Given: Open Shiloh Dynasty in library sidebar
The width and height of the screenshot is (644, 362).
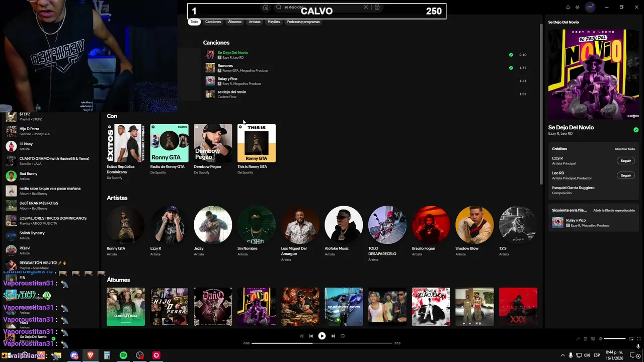Looking at the screenshot, I should (50, 235).
